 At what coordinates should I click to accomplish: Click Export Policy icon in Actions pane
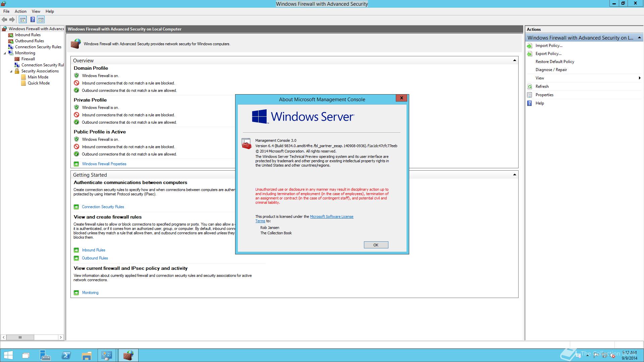[x=530, y=54]
